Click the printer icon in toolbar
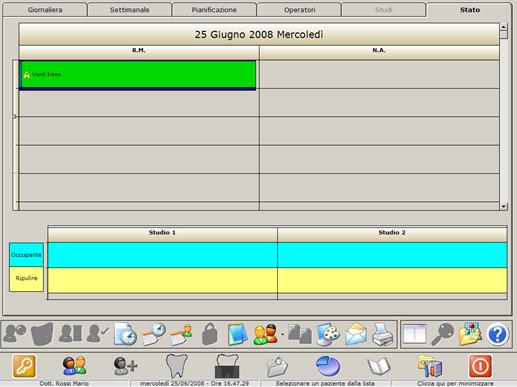 383,334
